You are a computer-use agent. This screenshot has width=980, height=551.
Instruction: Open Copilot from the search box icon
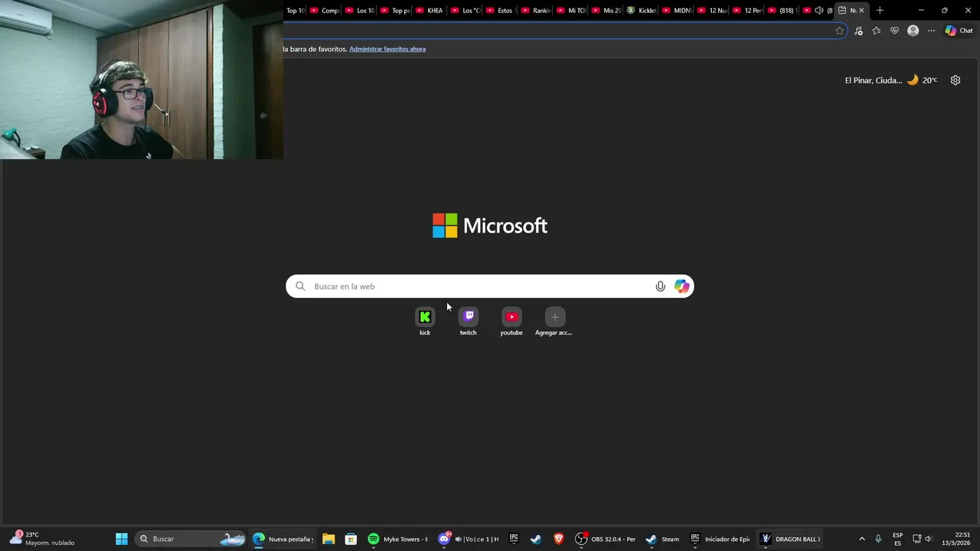click(681, 286)
